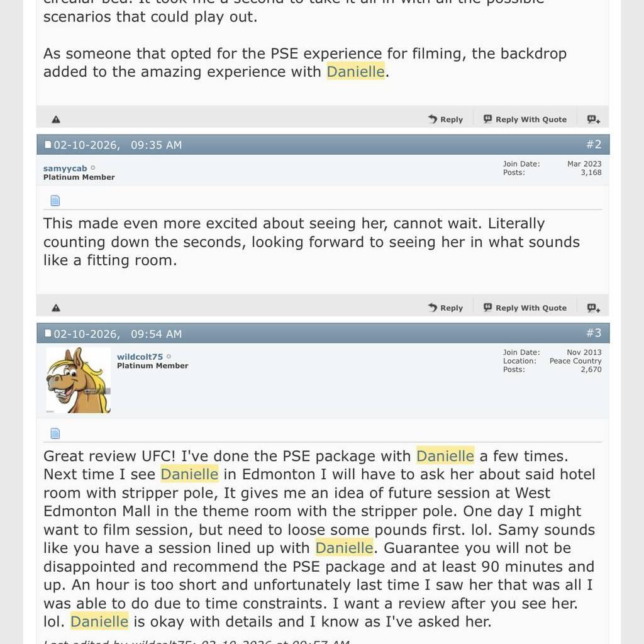Click multi-quote icon below the first post
The height and width of the screenshot is (644, 644).
593,119
